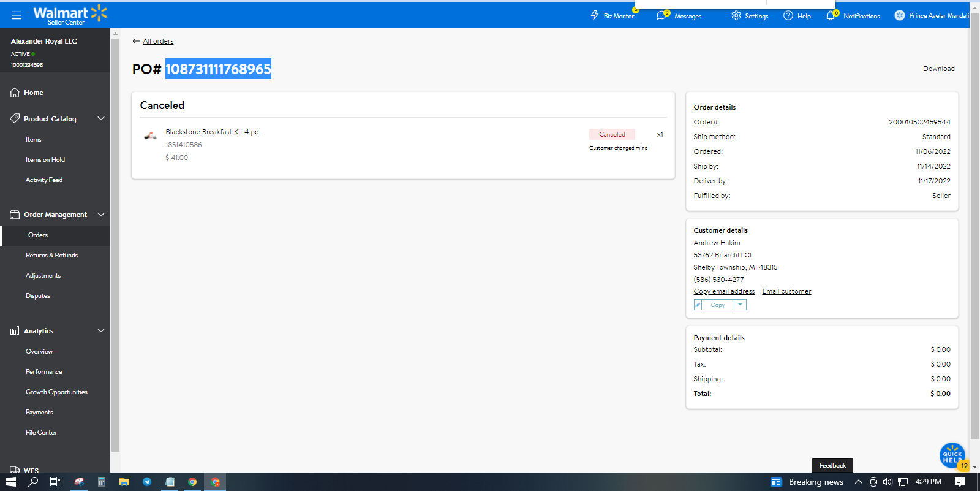Click the Home house icon

pos(15,93)
